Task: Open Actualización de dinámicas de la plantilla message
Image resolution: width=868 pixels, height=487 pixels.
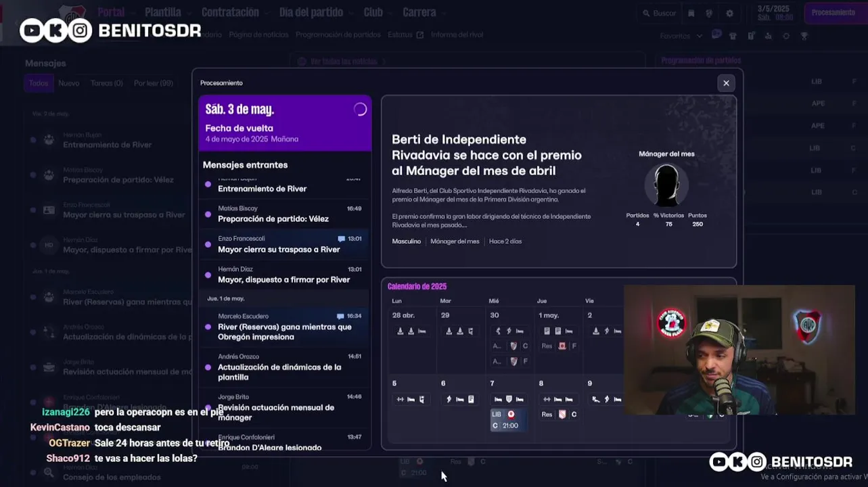Action: pyautogui.click(x=285, y=367)
